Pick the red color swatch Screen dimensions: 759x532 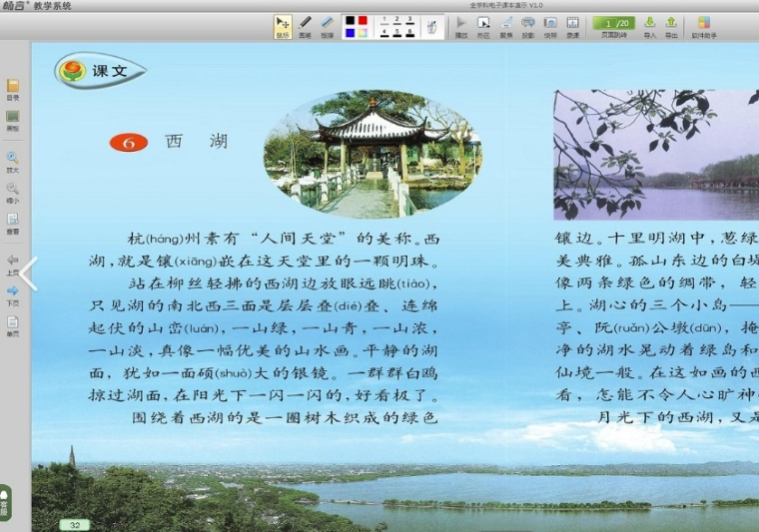pos(363,20)
